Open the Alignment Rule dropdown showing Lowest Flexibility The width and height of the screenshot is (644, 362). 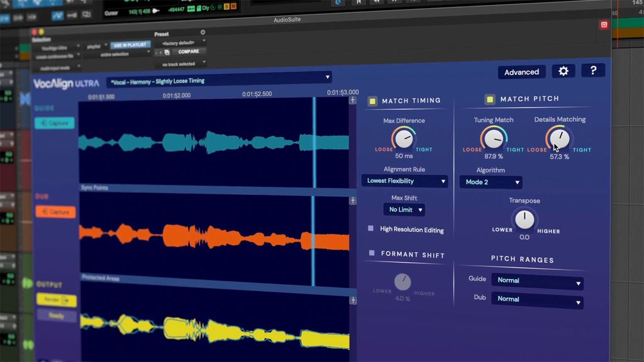[x=404, y=181]
